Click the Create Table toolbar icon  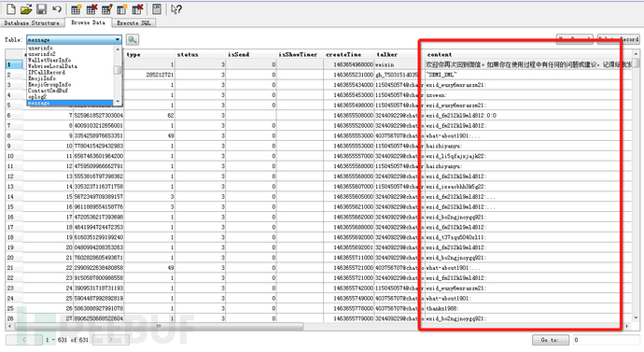point(76,9)
